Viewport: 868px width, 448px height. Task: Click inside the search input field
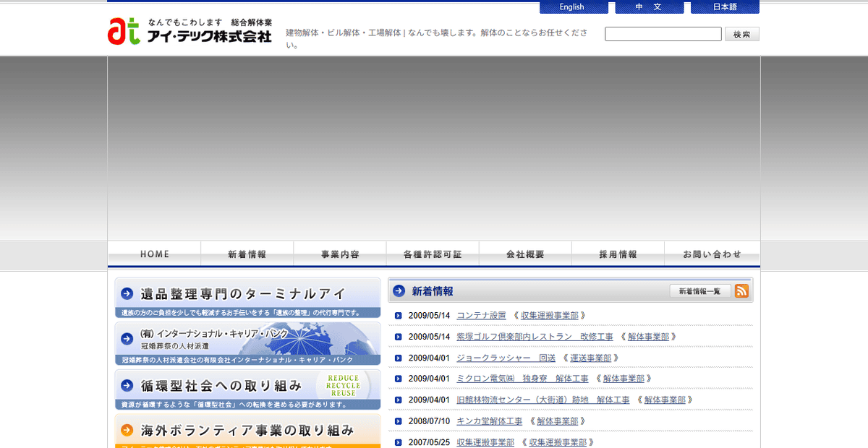(662, 33)
